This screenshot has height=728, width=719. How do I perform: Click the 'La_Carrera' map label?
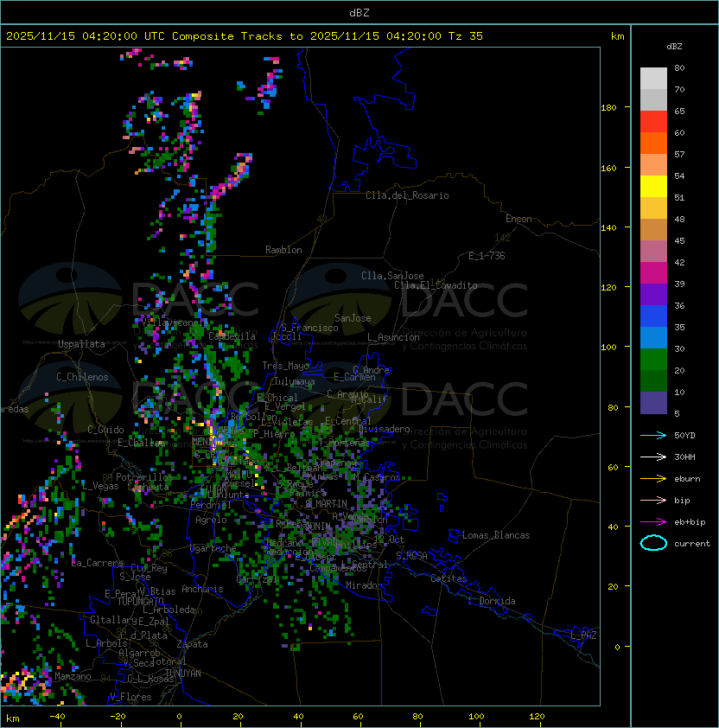pos(98,563)
